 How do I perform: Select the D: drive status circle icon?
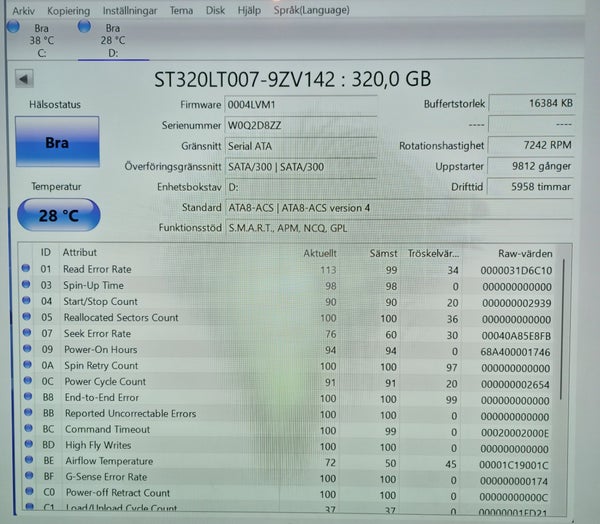[84, 26]
